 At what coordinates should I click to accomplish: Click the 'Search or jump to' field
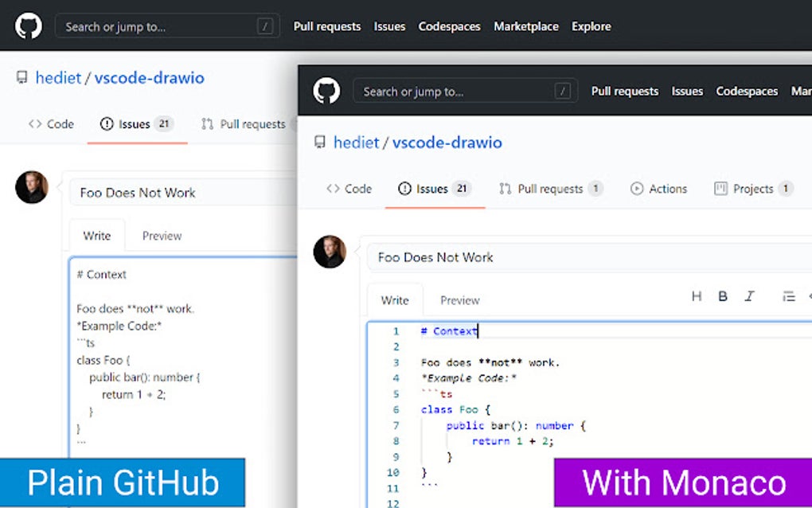point(465,91)
